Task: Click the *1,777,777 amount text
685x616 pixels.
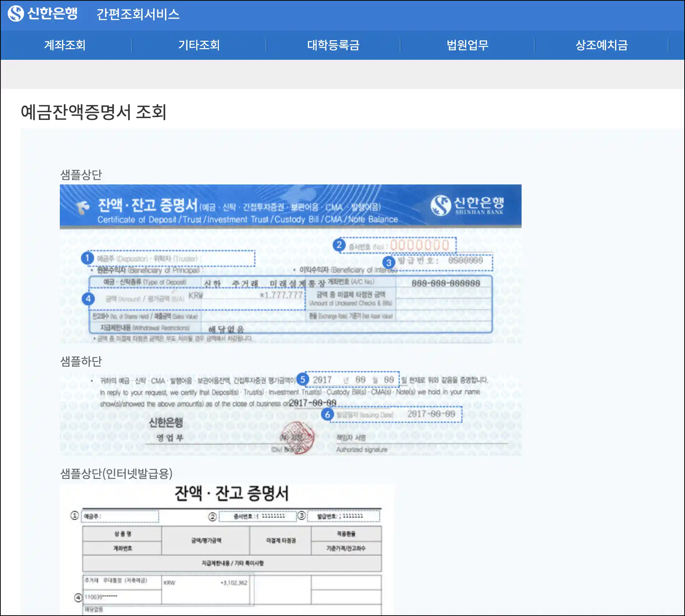Action: point(281,295)
